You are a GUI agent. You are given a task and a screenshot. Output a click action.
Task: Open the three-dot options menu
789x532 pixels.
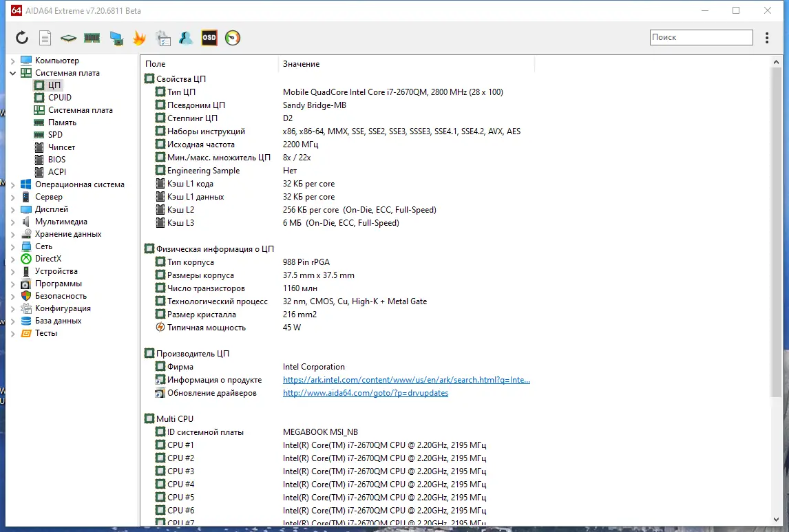coord(767,38)
